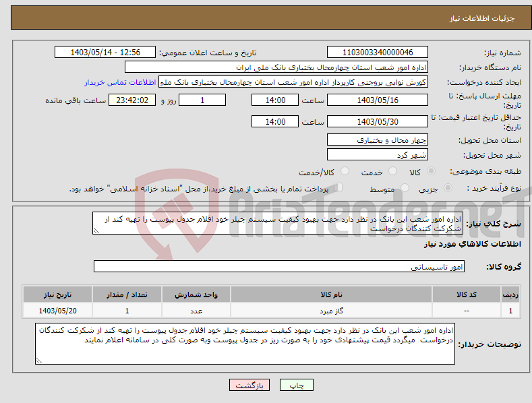This screenshot has height=403, width=532.
Task: Click the request creator name field
Action: coord(293,82)
